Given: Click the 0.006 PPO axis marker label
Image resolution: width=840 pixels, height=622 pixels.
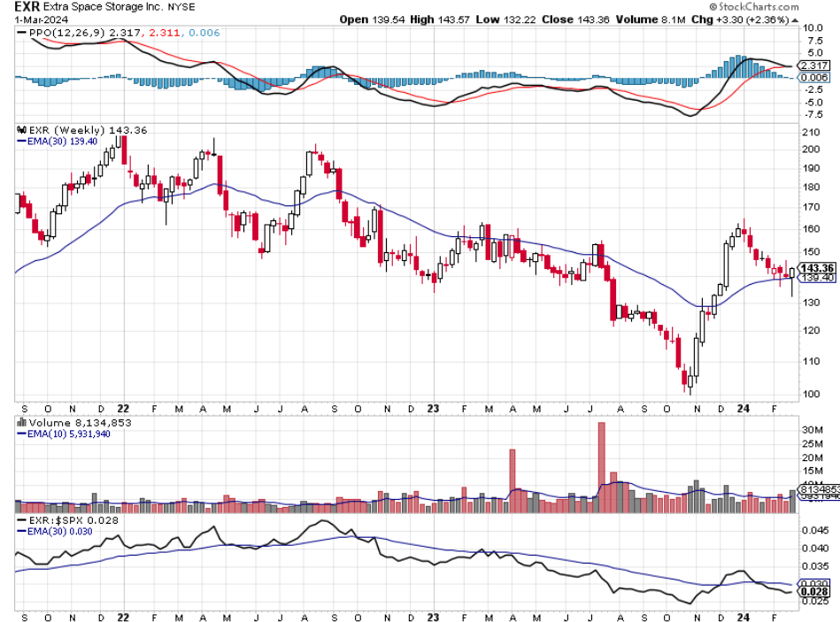Looking at the screenshot, I should (813, 78).
